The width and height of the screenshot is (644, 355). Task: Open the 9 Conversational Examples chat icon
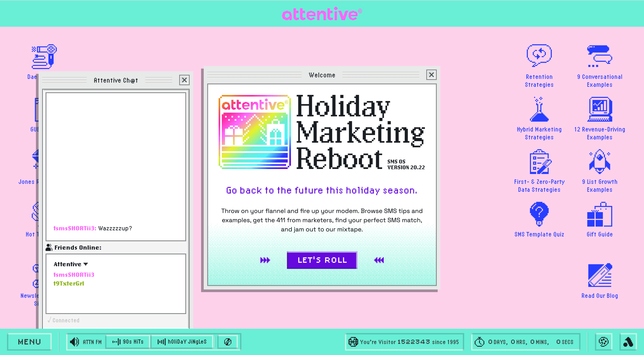pos(600,56)
